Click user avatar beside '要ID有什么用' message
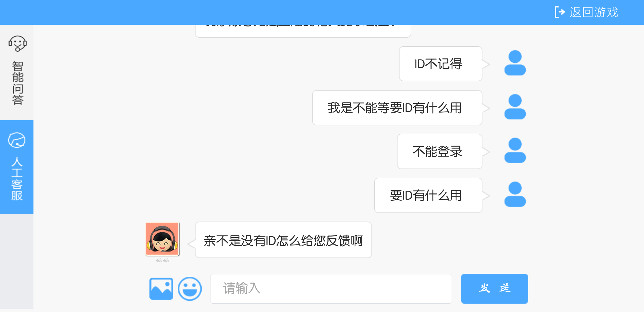The width and height of the screenshot is (644, 312). click(x=515, y=194)
